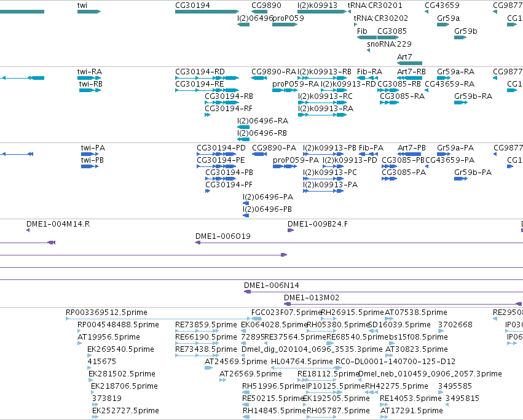The height and width of the screenshot is (420, 523).
Task: Select transcript CG30194-RE
Action: pos(207,90)
